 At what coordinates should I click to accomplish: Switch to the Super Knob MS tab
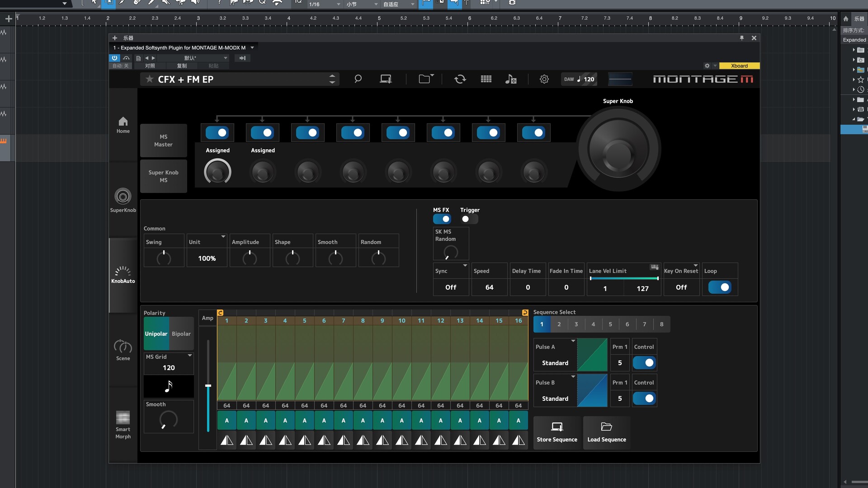point(163,176)
